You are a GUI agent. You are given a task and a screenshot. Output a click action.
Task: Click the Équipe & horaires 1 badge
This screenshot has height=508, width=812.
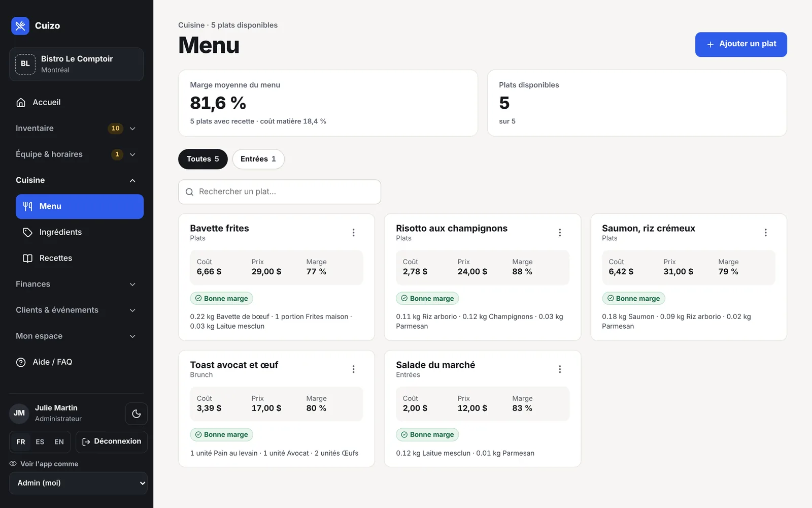pyautogui.click(x=117, y=154)
